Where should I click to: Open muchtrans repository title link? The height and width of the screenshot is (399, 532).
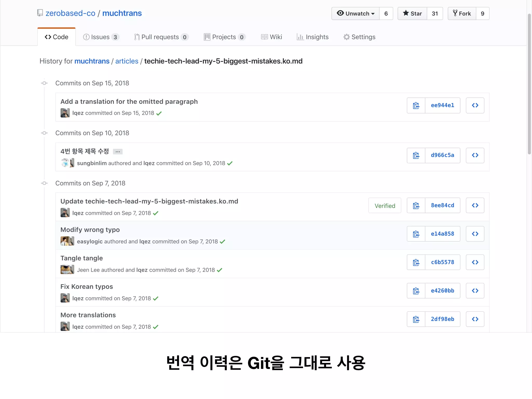tap(122, 13)
